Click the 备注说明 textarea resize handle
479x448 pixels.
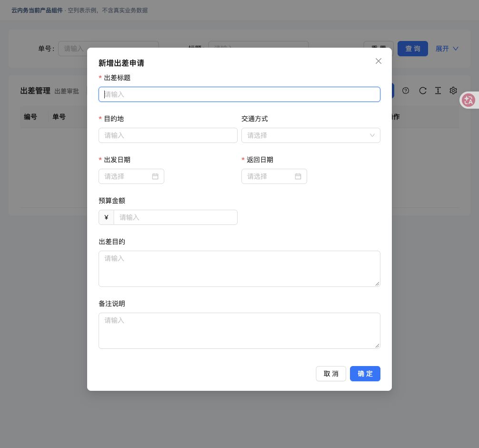point(377,346)
